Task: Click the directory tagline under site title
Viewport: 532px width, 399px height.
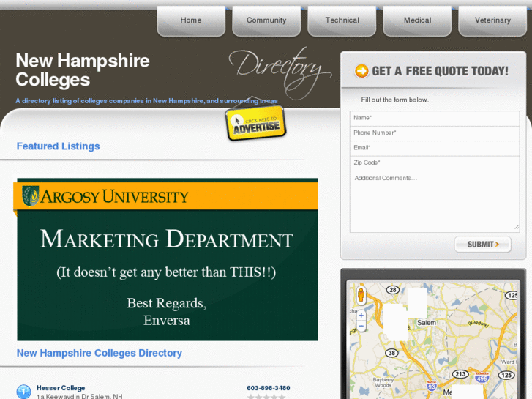Action: [x=146, y=101]
